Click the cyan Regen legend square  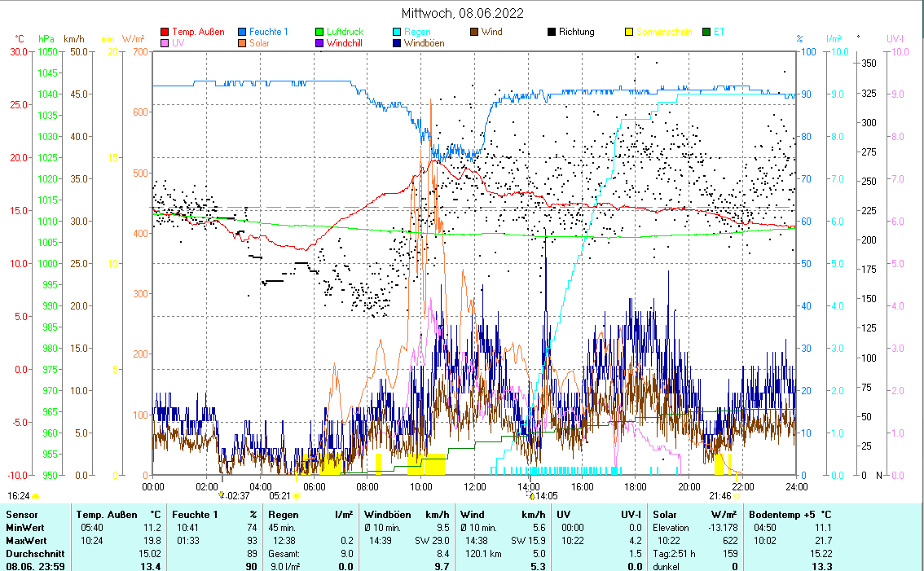point(397,33)
